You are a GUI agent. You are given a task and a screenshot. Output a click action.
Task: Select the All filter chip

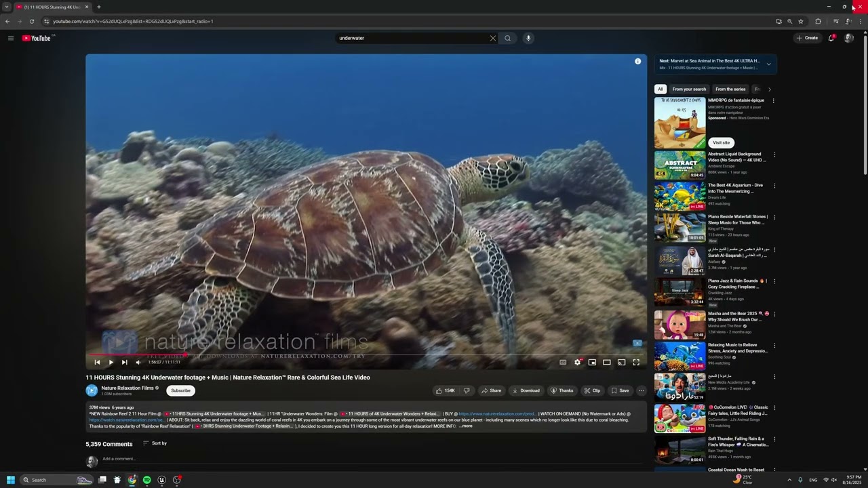point(660,89)
